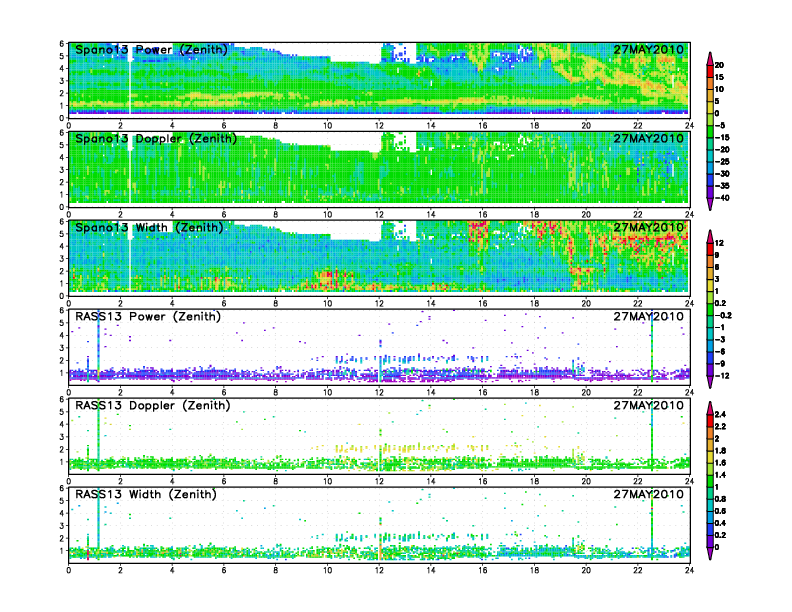Click the '-0.2' colorbar label
Image resolution: width=792 pixels, height=612 pixels.
pyautogui.click(x=723, y=315)
